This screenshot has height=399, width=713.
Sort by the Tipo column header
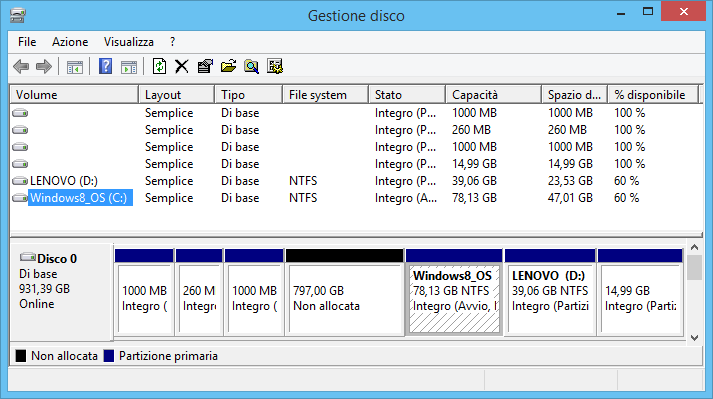[249, 95]
